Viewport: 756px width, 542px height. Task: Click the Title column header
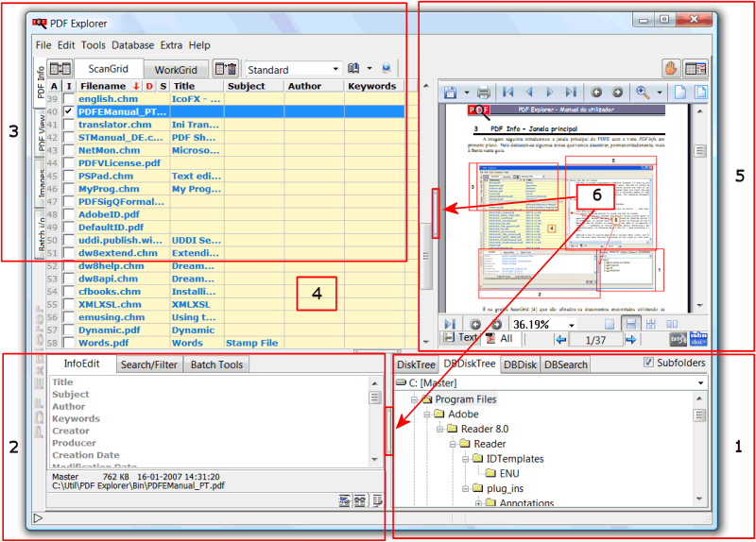(x=196, y=86)
